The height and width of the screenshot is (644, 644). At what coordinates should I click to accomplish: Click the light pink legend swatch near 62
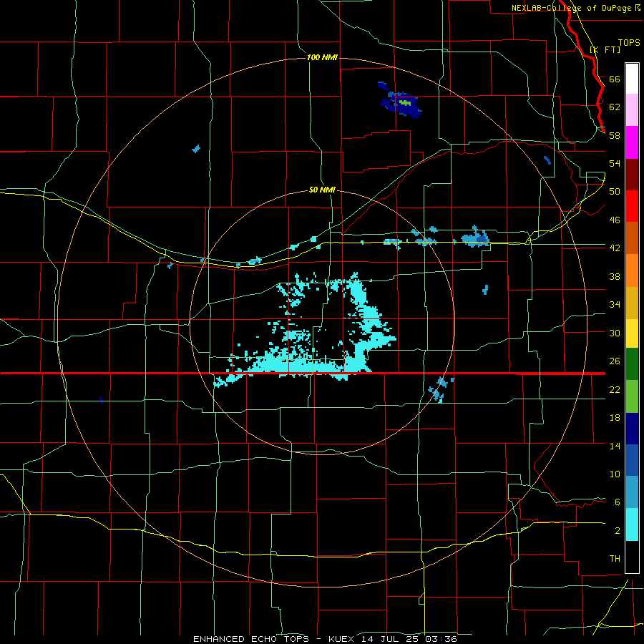pos(632,110)
